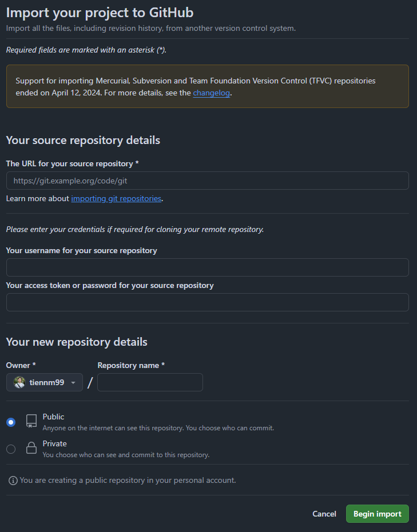Image resolution: width=417 pixels, height=532 pixels.
Task: Click the tiennm99 owner avatar
Action: point(20,382)
